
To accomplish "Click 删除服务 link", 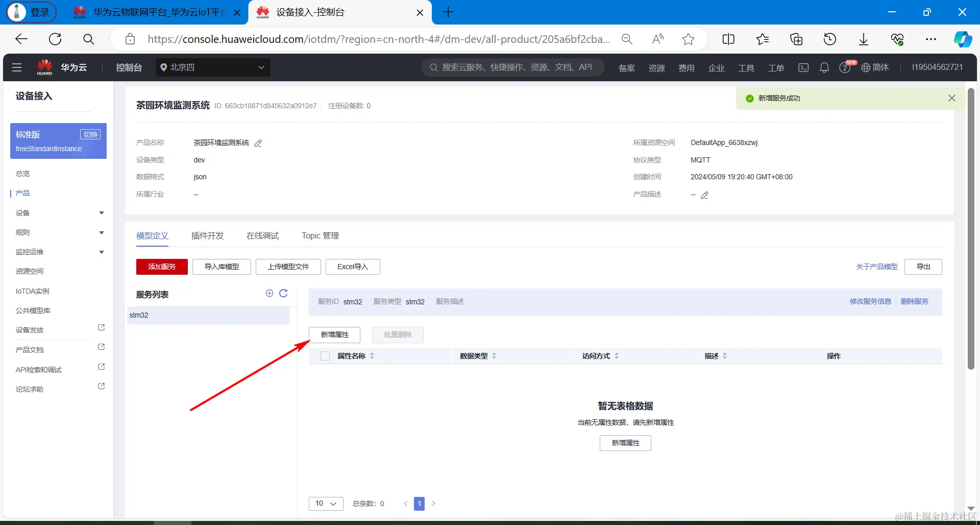I will coord(915,301).
